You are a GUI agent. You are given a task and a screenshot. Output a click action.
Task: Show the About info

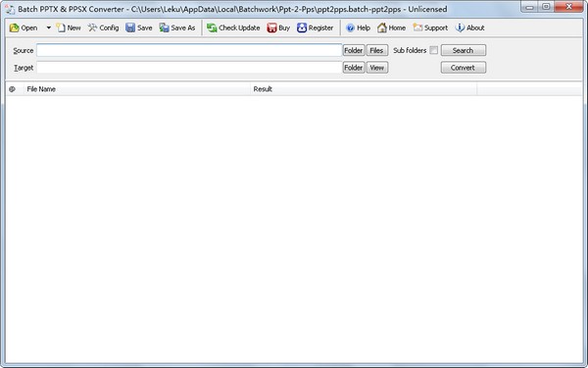469,27
